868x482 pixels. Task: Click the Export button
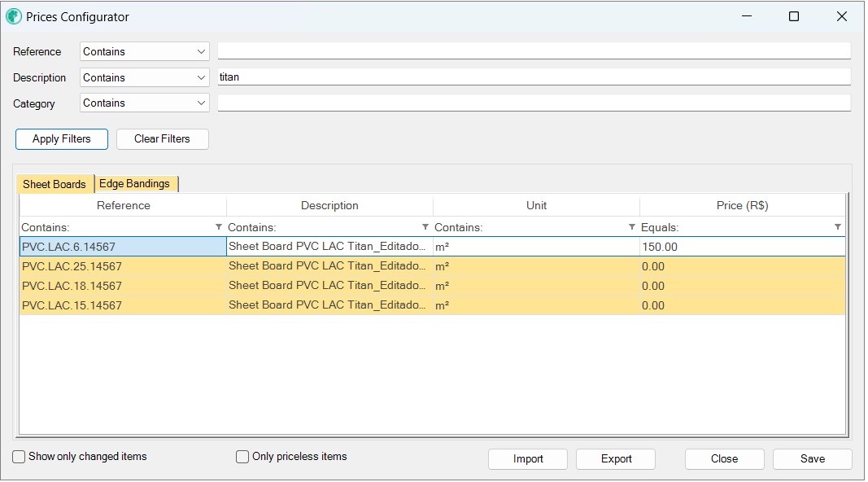pos(616,458)
